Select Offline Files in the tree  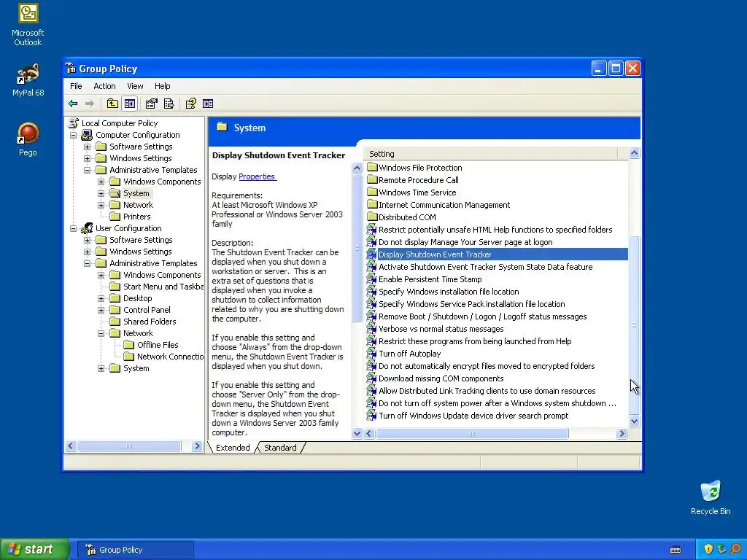pyautogui.click(x=158, y=345)
